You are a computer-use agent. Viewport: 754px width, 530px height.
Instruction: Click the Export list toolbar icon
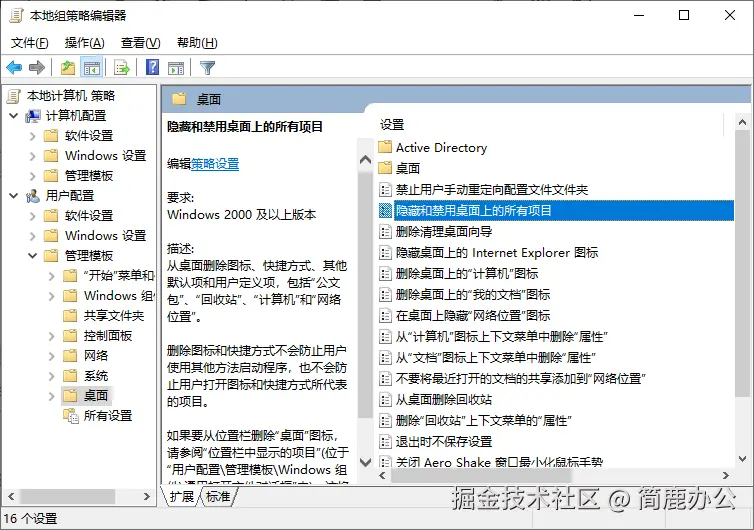(x=122, y=68)
